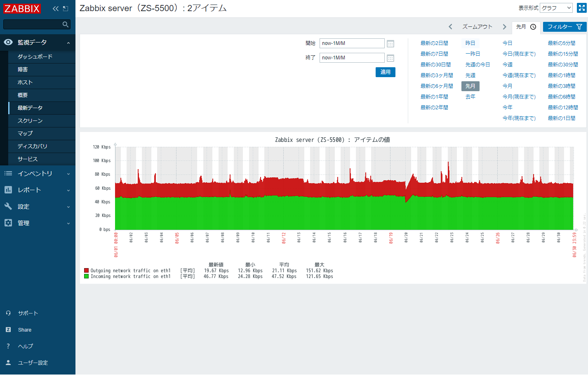Open ホスト menu item
The image size is (588, 377).
click(42, 82)
